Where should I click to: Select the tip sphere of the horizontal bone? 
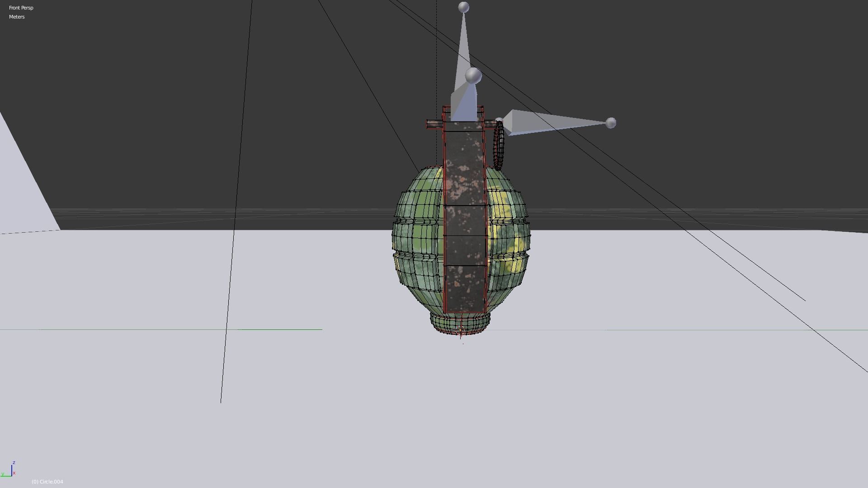610,123
